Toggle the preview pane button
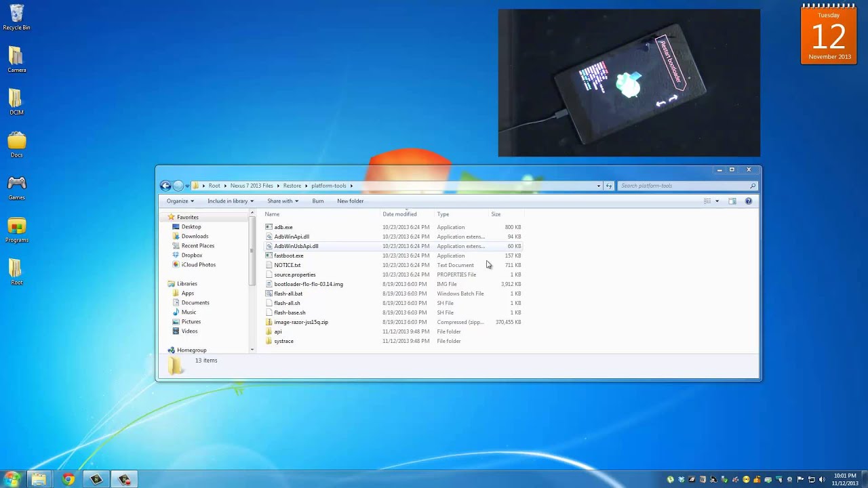This screenshot has width=868, height=488. tap(732, 201)
